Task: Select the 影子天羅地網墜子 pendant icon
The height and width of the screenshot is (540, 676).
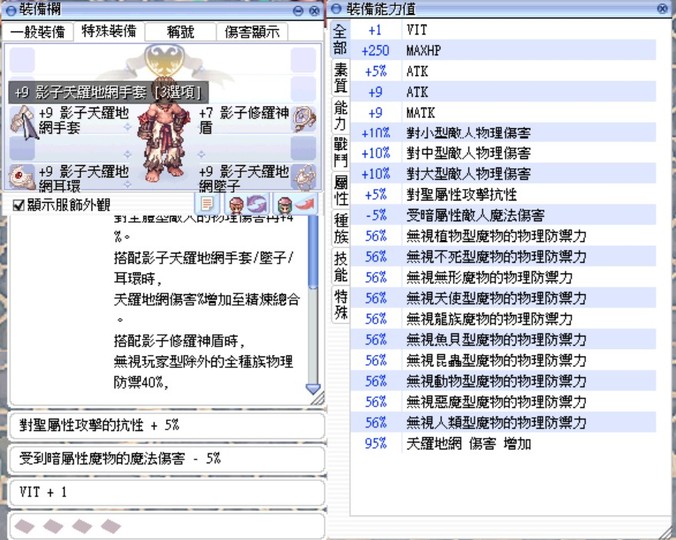Action: tap(303, 176)
